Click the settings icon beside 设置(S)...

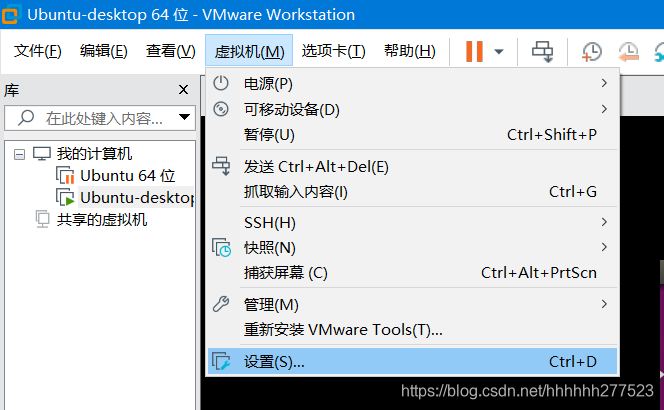point(221,361)
